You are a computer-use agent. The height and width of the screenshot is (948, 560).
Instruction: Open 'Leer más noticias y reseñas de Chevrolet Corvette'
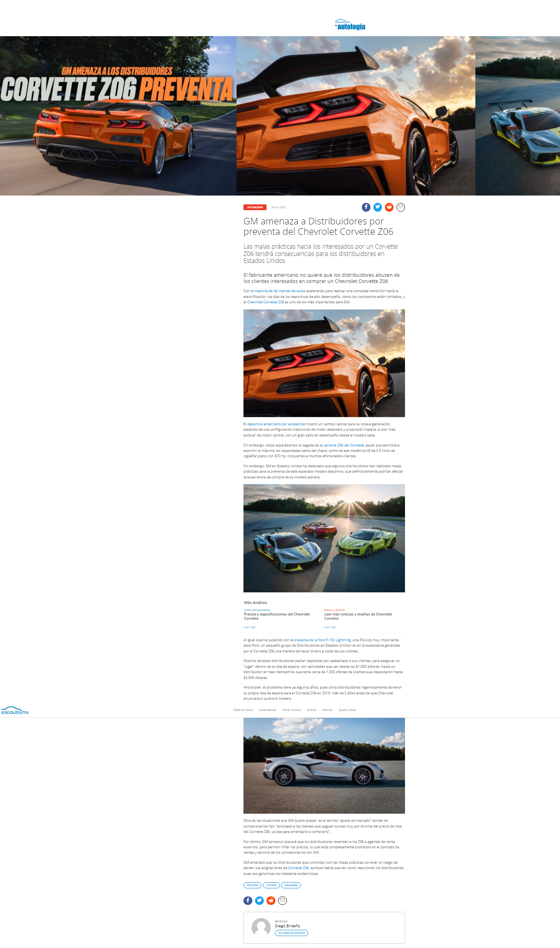pyautogui.click(x=358, y=616)
